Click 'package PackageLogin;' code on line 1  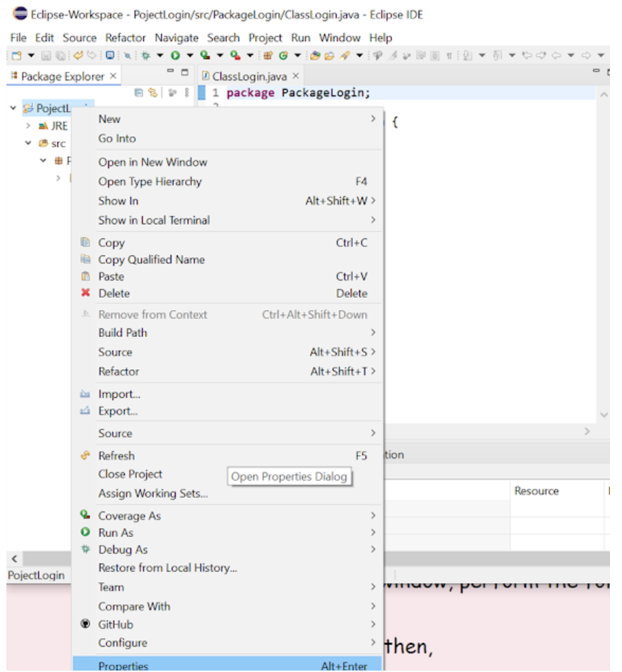(x=299, y=92)
